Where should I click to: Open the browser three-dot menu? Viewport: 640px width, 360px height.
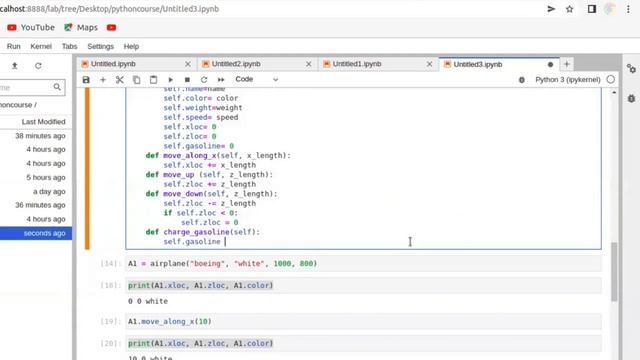click(628, 9)
